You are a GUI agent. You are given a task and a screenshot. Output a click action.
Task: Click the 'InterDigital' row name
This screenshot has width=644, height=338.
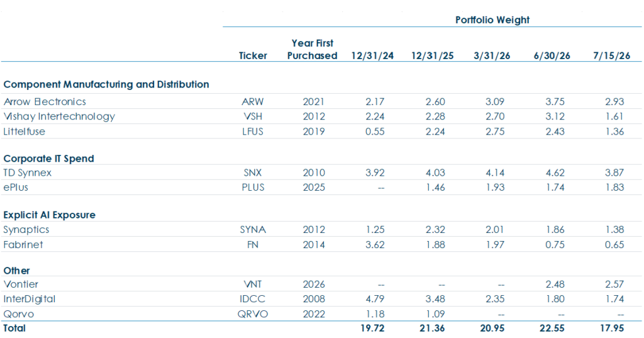(29, 300)
